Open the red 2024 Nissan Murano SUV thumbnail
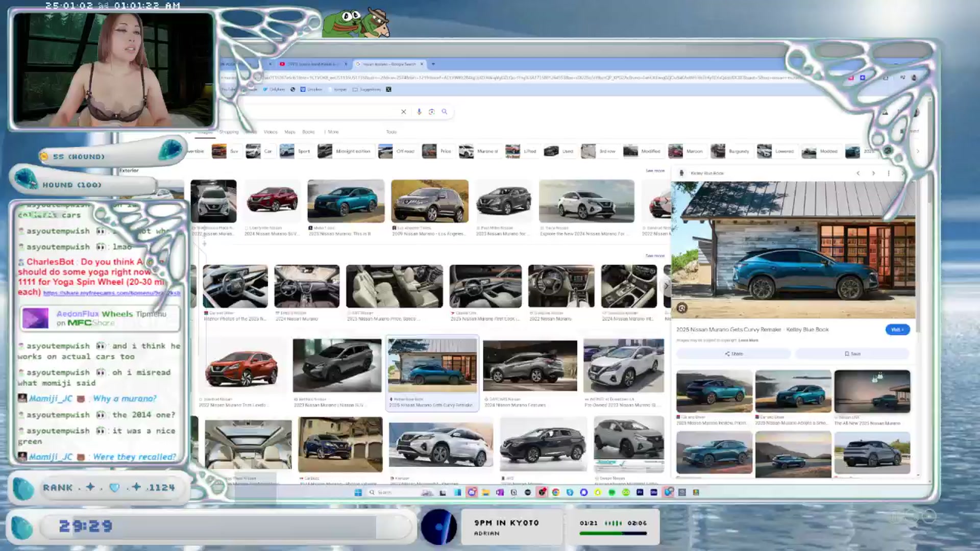This screenshot has height=551, width=980. pyautogui.click(x=272, y=201)
